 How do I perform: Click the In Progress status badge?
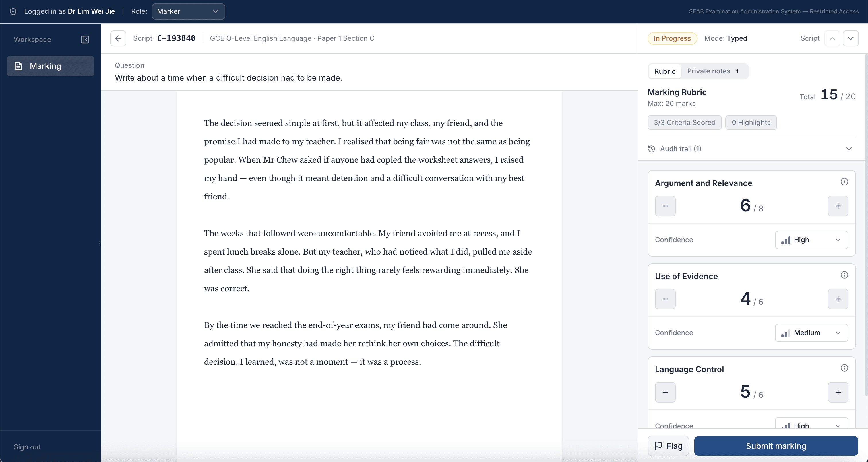tap(672, 38)
